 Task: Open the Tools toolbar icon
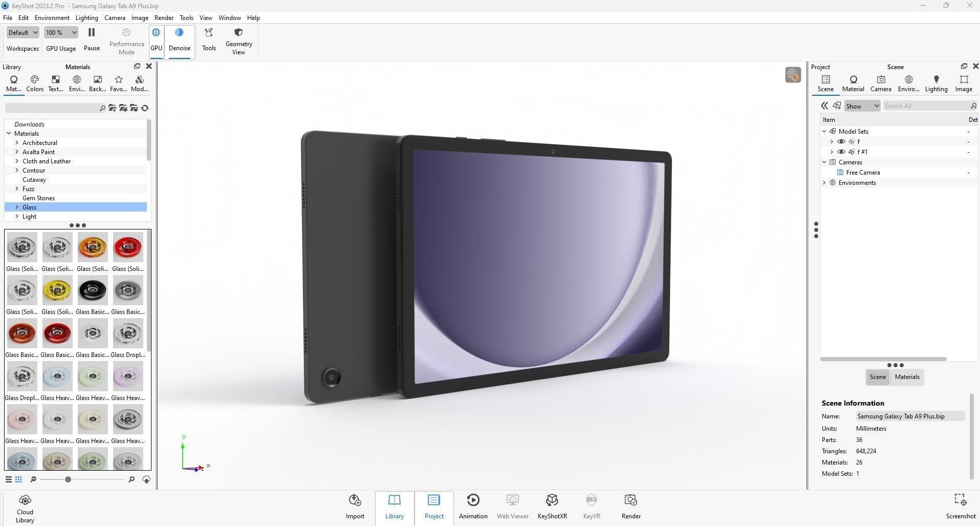(x=209, y=39)
